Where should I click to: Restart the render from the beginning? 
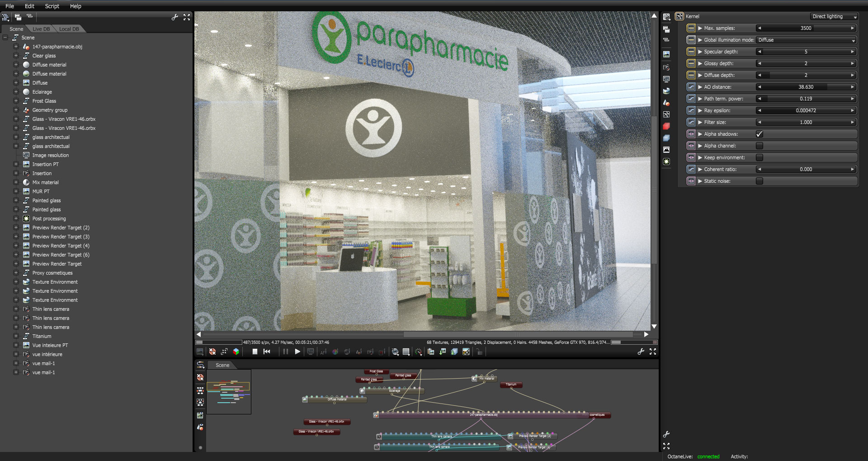click(x=267, y=352)
